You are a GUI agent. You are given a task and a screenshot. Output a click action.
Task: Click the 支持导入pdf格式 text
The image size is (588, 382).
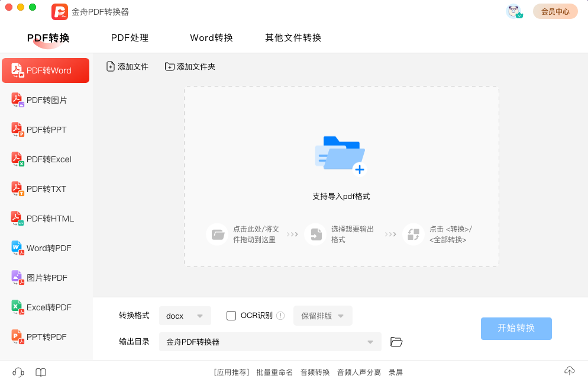pyautogui.click(x=341, y=196)
